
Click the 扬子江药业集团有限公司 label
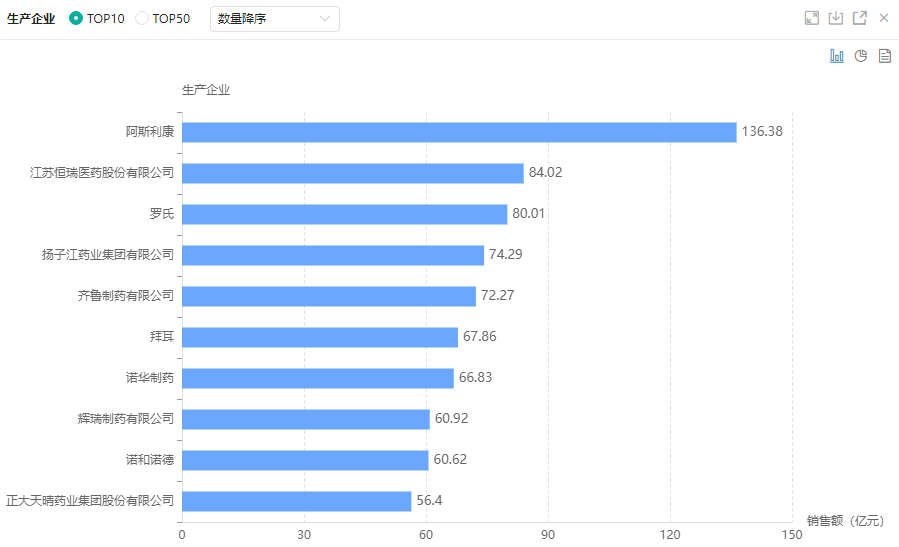(108, 255)
